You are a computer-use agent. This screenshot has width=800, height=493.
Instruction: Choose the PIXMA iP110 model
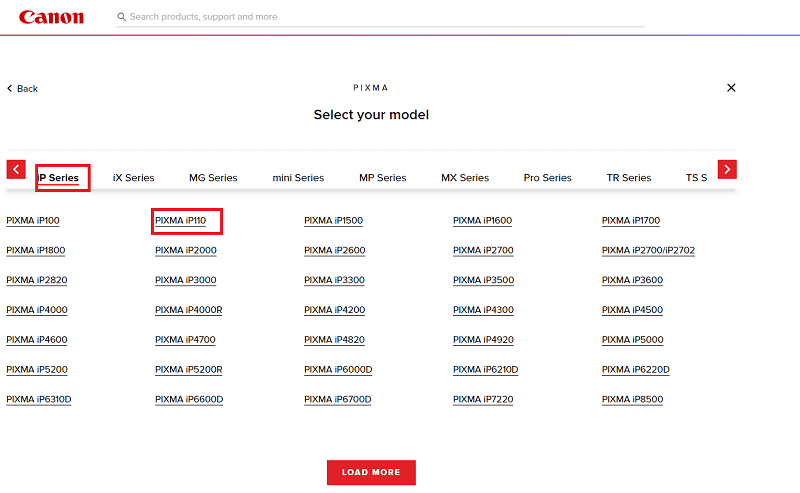[181, 220]
